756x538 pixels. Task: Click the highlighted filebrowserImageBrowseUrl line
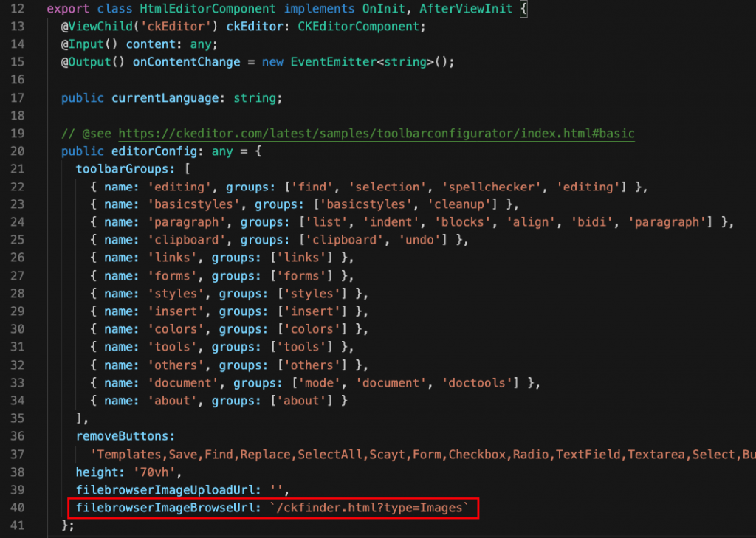click(x=272, y=508)
